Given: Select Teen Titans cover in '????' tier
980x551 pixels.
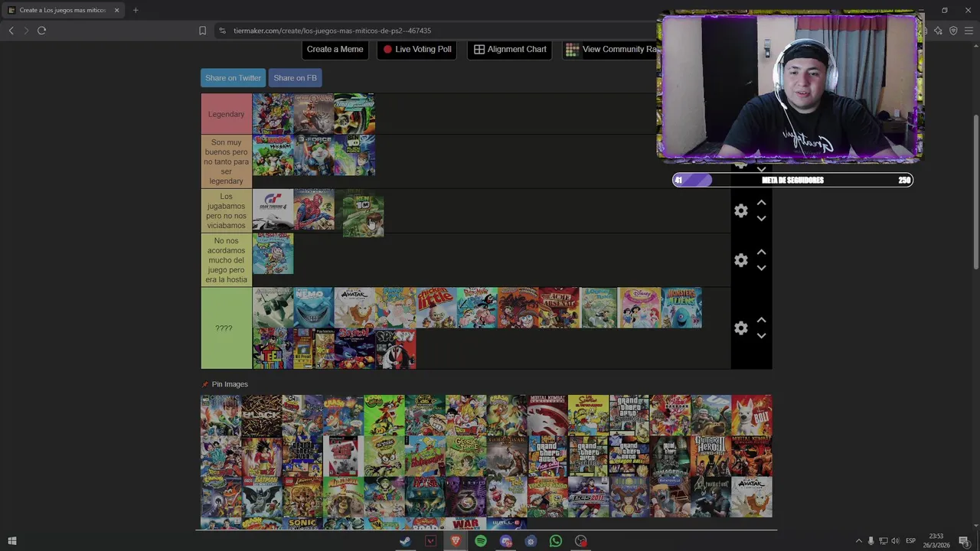Looking at the screenshot, I should point(273,349).
